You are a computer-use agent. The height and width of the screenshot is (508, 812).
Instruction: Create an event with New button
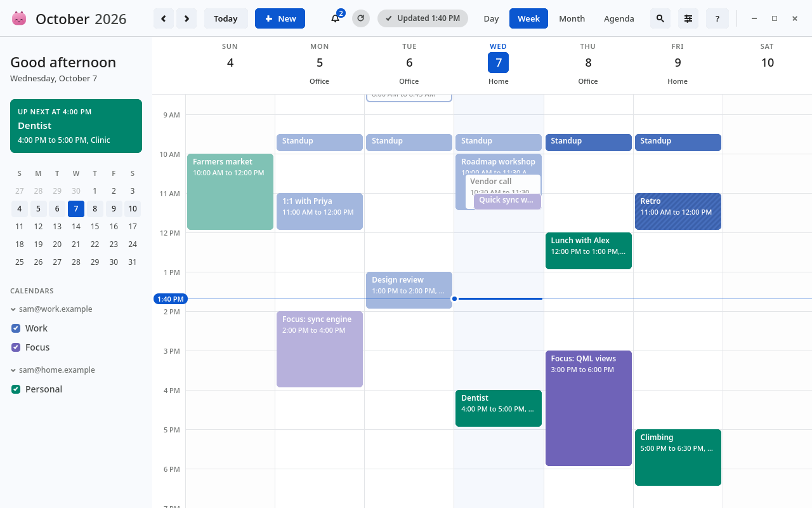click(280, 18)
